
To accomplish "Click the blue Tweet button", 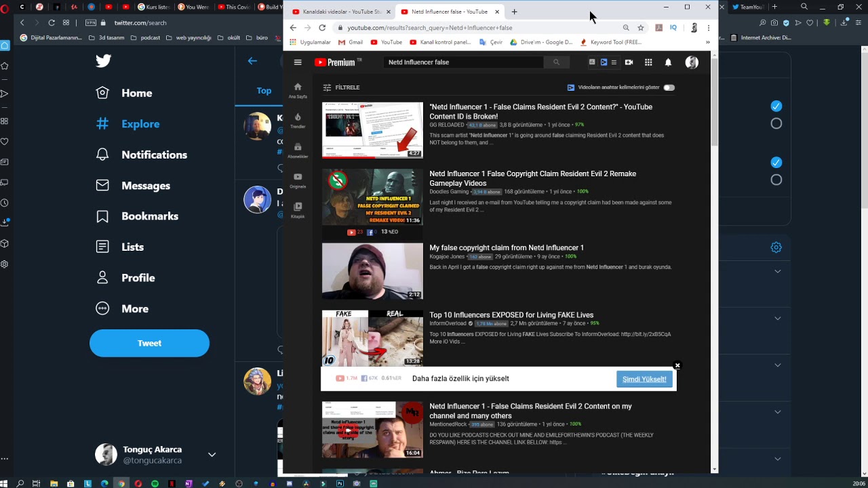I will coord(149,343).
